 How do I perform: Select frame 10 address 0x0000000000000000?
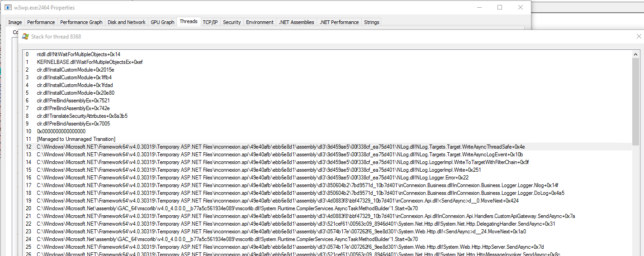coord(327,131)
